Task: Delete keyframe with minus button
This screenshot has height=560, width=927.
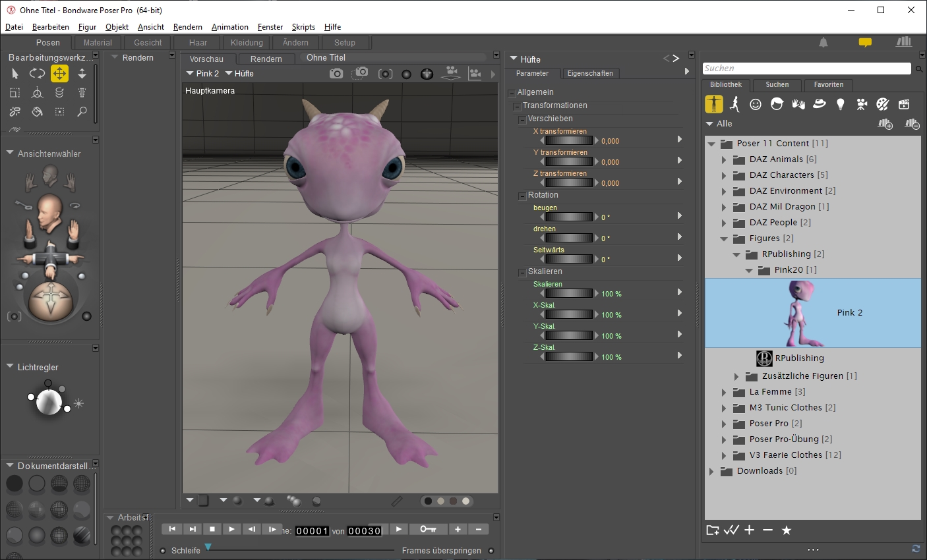Action: coord(479,529)
